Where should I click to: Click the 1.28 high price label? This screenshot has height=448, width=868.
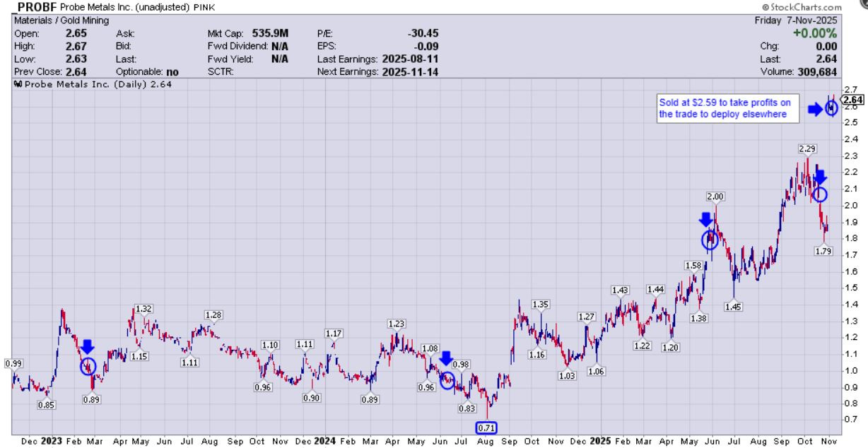tap(213, 314)
